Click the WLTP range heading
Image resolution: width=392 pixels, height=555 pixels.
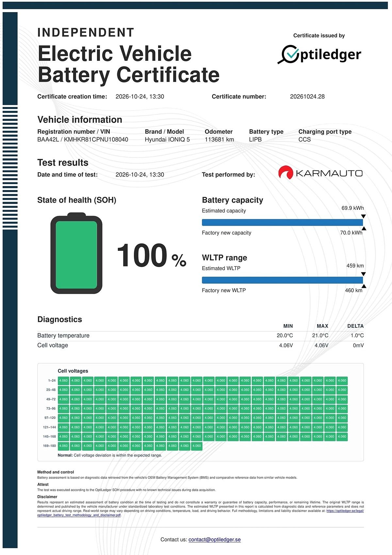click(224, 258)
